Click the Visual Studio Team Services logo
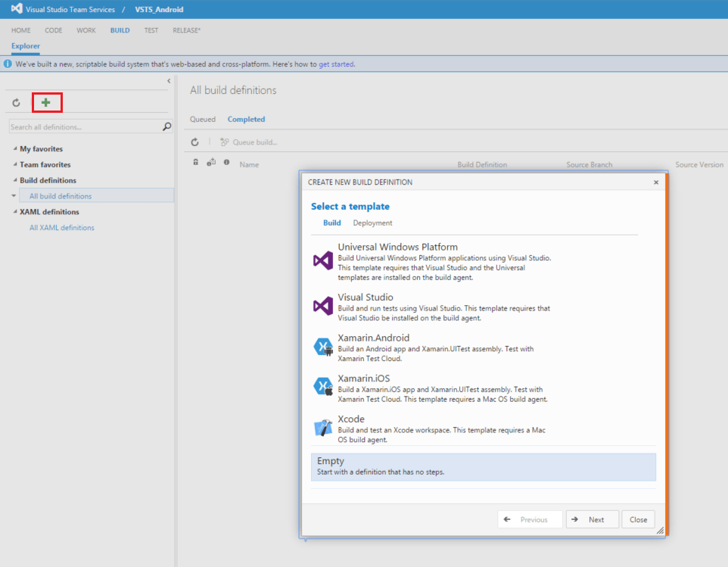The height and width of the screenshot is (567, 728). coord(17,9)
